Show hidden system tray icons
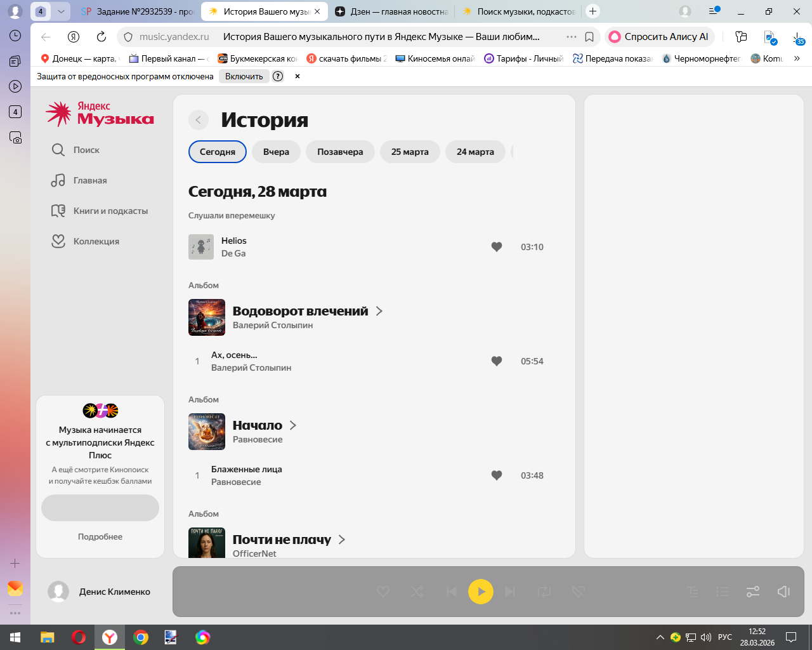 pyautogui.click(x=660, y=637)
